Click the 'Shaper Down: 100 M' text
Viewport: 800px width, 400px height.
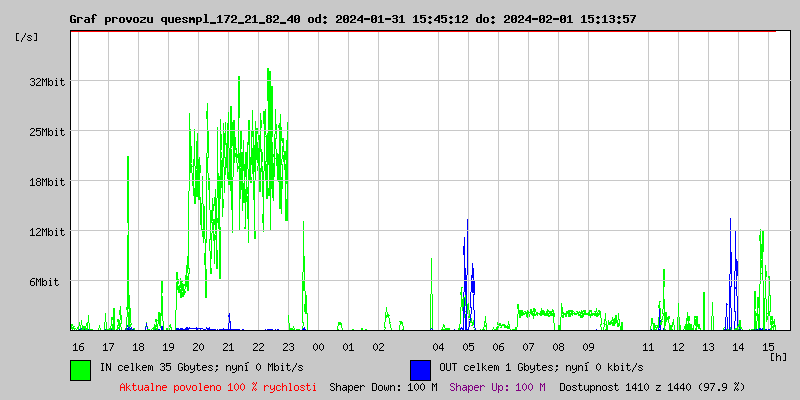383,387
